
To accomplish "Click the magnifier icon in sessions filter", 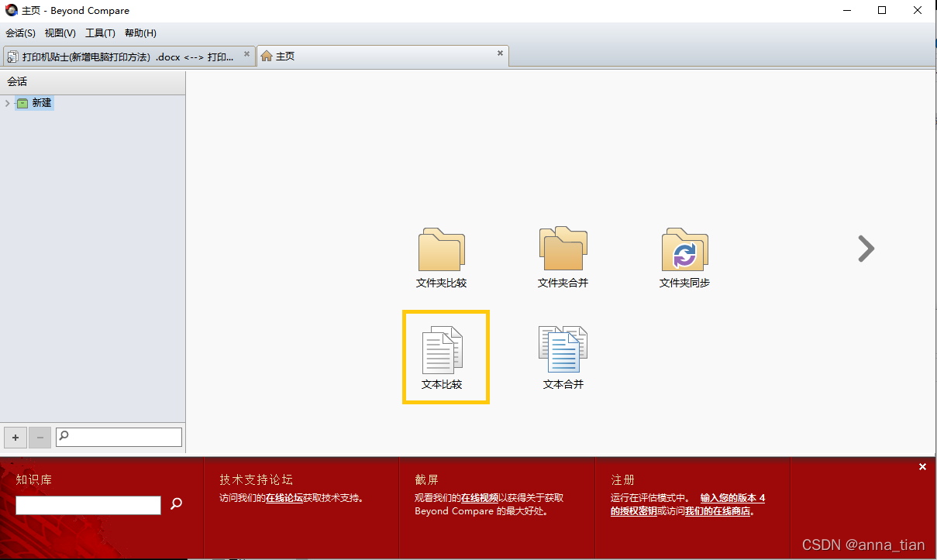I will click(64, 436).
